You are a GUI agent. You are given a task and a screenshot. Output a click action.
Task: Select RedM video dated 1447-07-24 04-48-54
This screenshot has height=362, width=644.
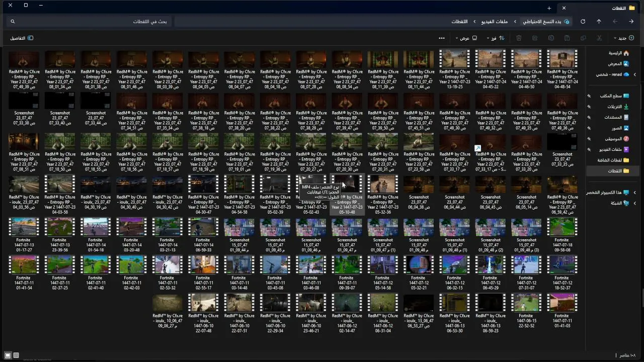click(x=562, y=69)
